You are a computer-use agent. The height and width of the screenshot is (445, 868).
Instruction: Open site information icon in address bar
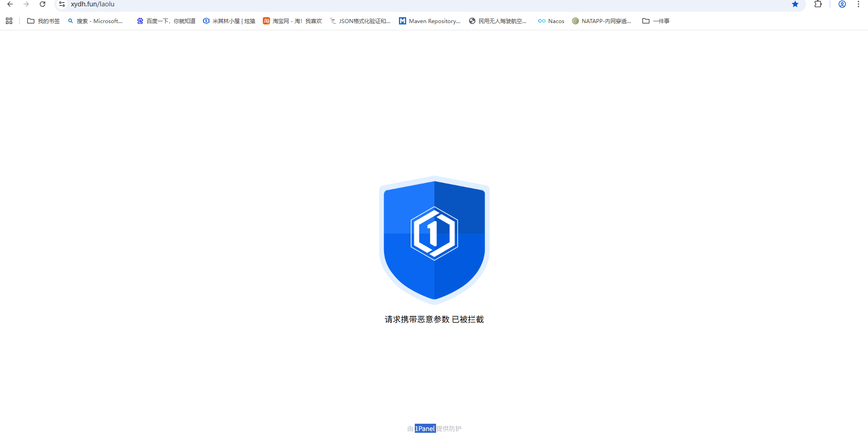click(x=62, y=4)
